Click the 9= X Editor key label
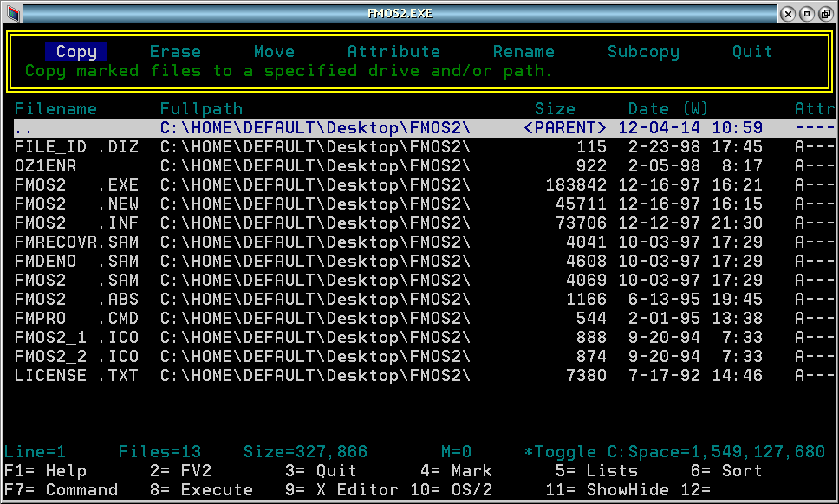Image resolution: width=839 pixels, height=504 pixels. 341,490
